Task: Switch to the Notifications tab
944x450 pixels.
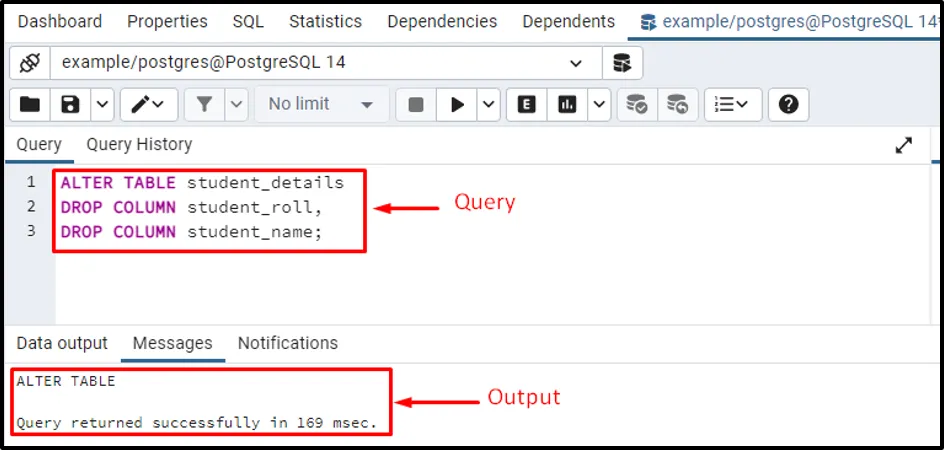Action: [x=287, y=343]
